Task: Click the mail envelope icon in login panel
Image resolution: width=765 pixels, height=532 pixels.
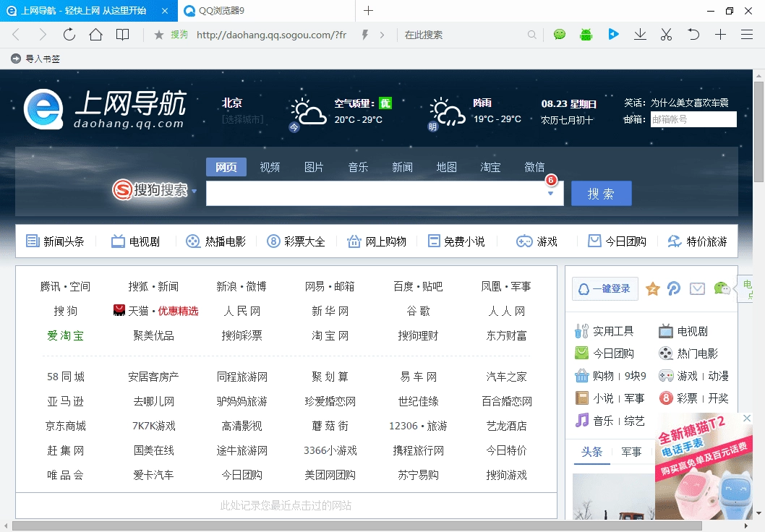Action: click(x=697, y=288)
